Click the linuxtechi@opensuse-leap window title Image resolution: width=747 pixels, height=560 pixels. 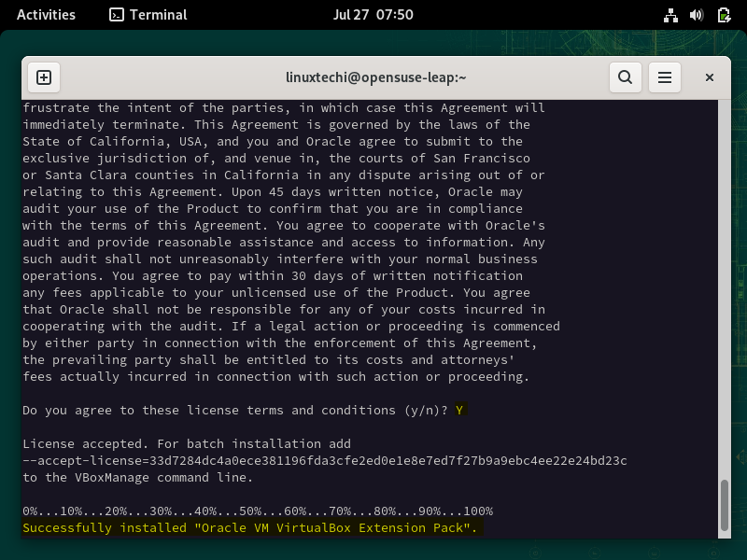(376, 77)
